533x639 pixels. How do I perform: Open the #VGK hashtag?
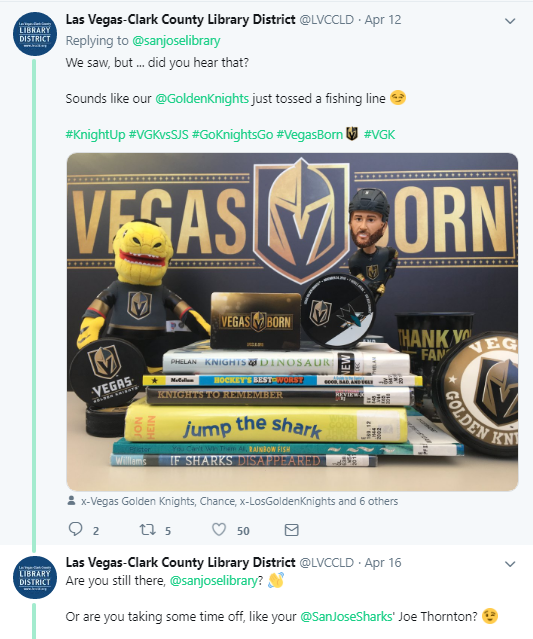[379, 134]
